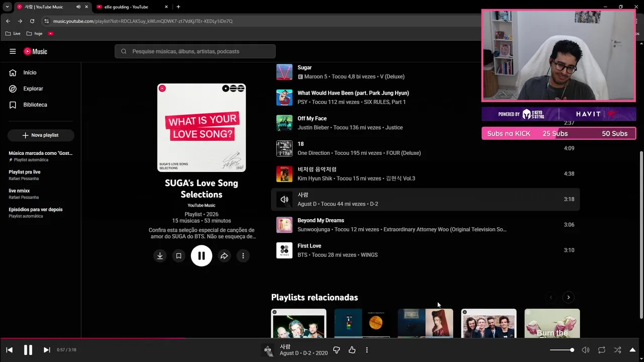
Task: Open first related playlist thumbnail
Action: point(299,323)
